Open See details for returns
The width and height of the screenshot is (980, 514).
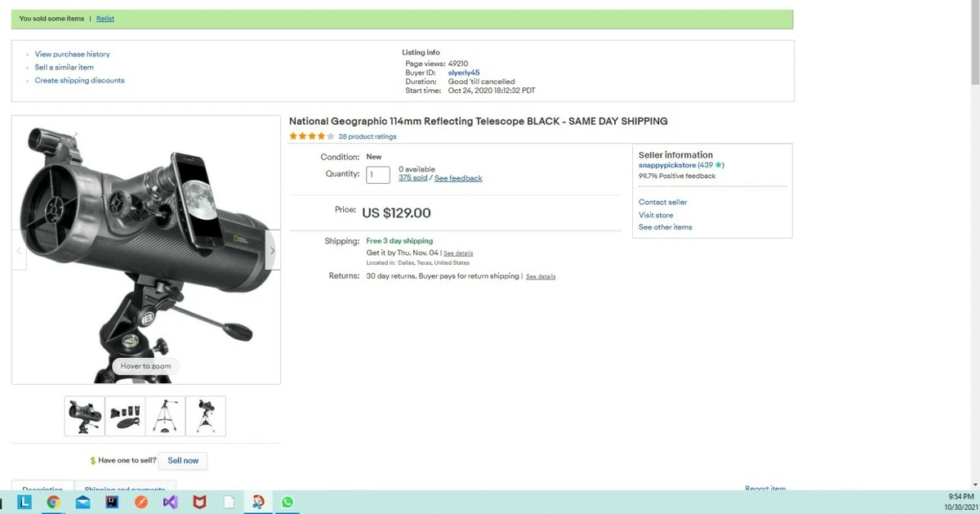click(541, 277)
